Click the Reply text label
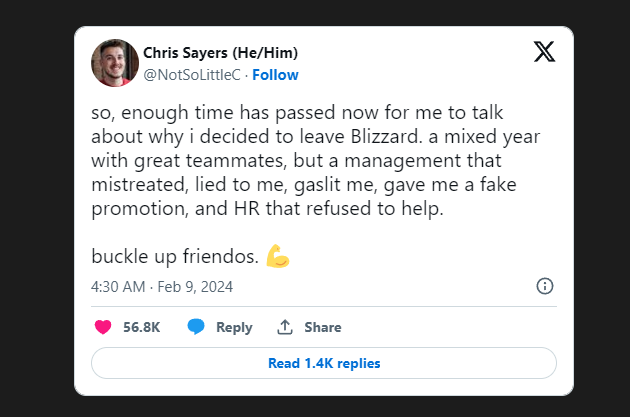This screenshot has width=630, height=417. [x=234, y=327]
